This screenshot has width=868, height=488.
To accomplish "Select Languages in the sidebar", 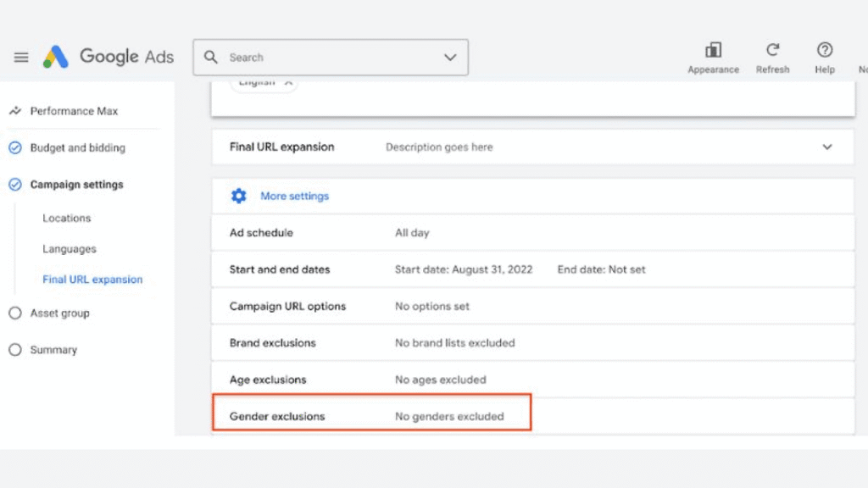I will pos(69,248).
